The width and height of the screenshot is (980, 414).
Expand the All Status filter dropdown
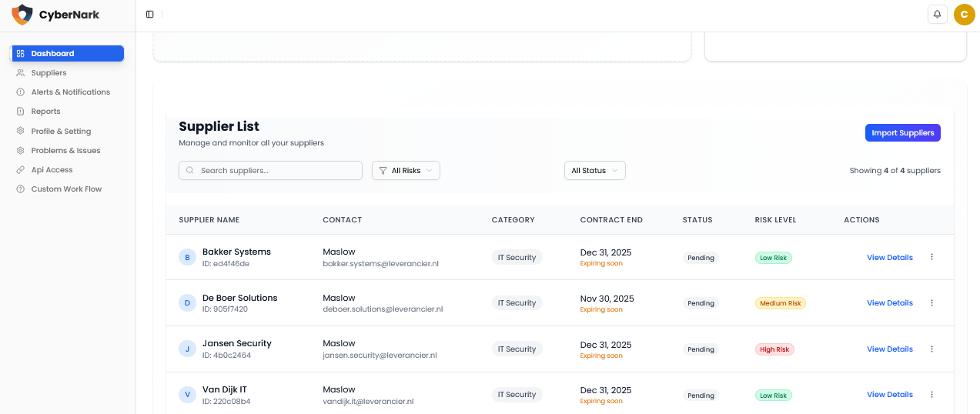(x=594, y=171)
